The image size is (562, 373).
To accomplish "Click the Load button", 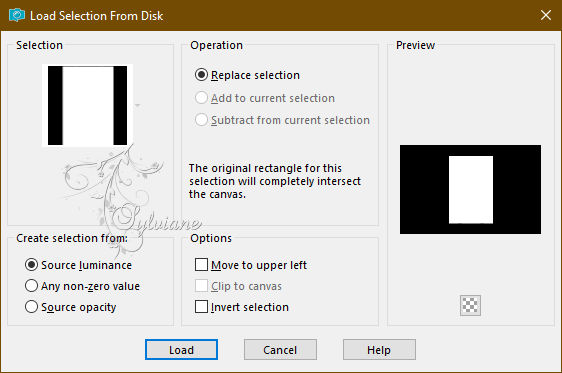I will click(181, 349).
